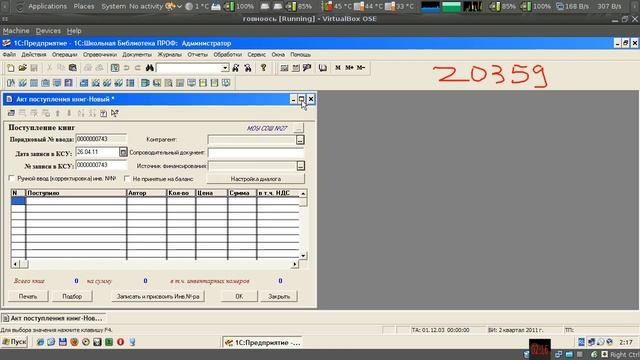
Task: Click the Закрыть button
Action: (x=279, y=296)
